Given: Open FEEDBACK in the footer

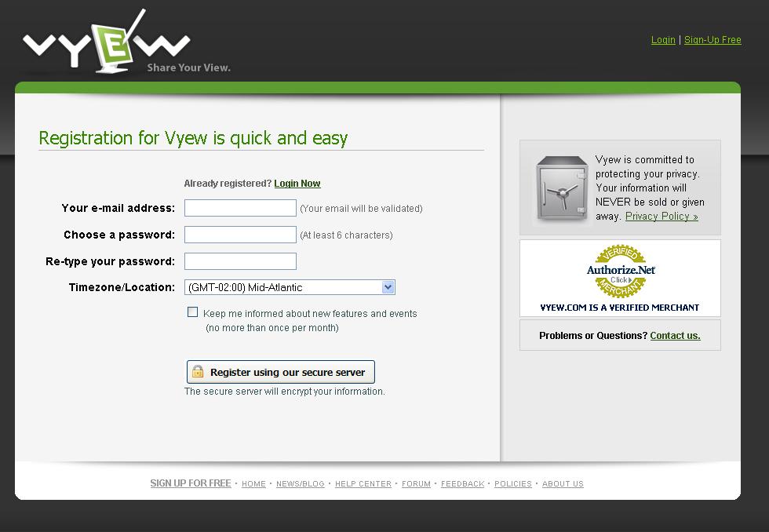Looking at the screenshot, I should (x=462, y=484).
